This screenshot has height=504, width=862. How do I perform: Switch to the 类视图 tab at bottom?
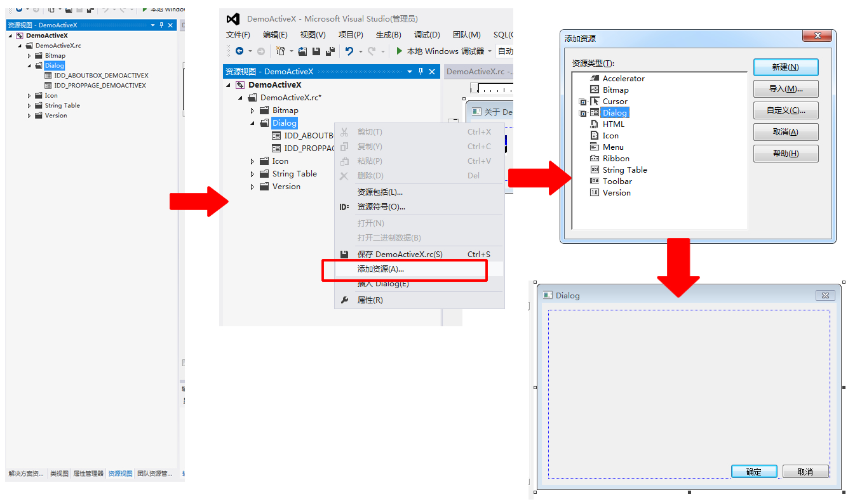coord(59,474)
